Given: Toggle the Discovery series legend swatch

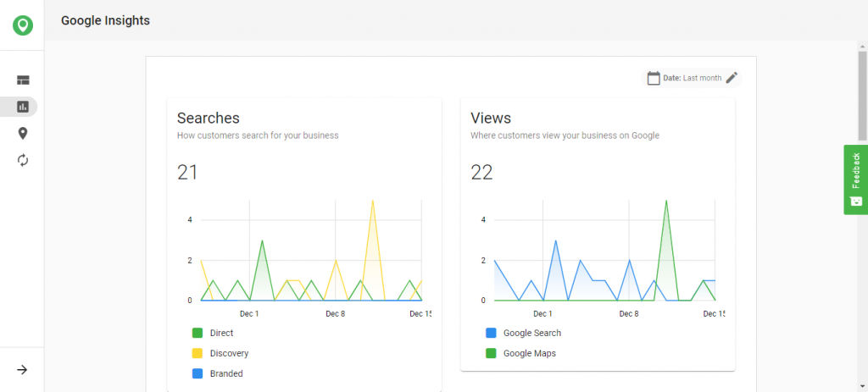Looking at the screenshot, I should (x=198, y=353).
